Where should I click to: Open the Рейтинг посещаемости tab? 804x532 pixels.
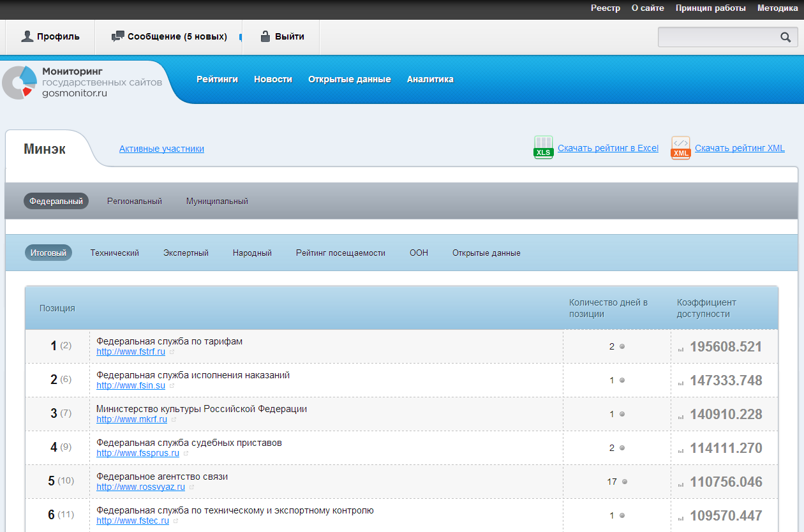[x=341, y=253]
